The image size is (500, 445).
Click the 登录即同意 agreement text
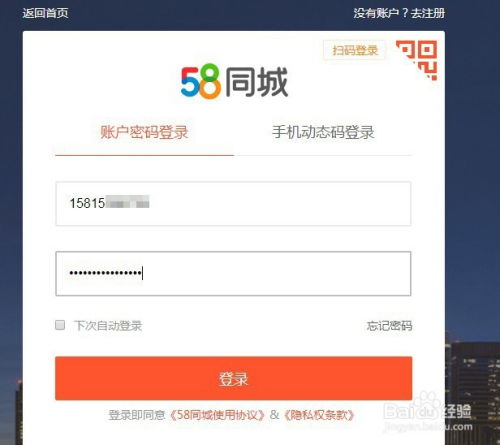pos(137,415)
